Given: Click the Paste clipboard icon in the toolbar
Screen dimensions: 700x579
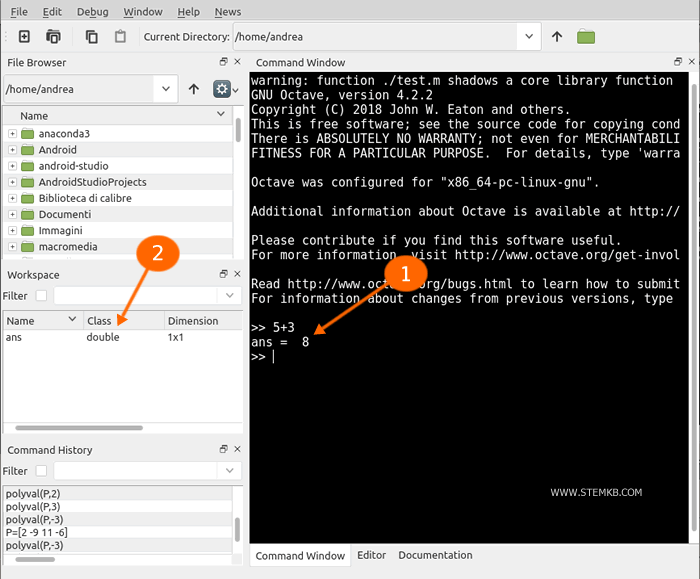Looking at the screenshot, I should point(120,37).
